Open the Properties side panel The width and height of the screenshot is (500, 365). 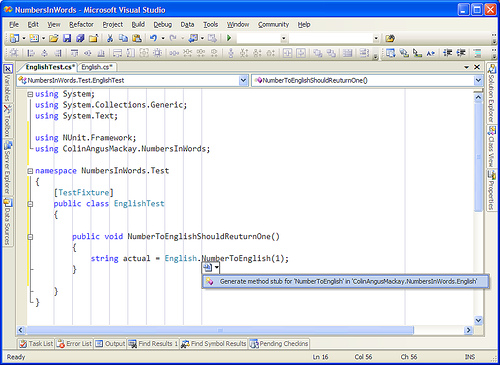491,190
